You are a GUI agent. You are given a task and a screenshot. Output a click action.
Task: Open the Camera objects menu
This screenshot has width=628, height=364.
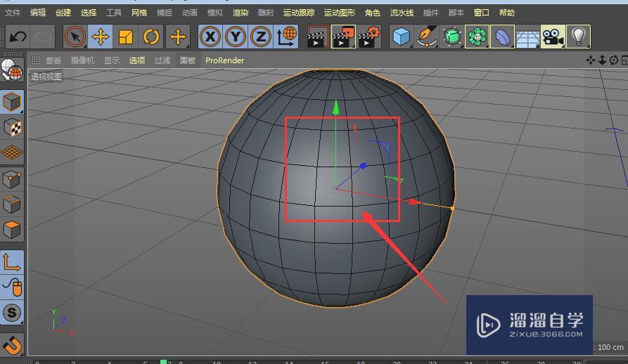pos(553,37)
